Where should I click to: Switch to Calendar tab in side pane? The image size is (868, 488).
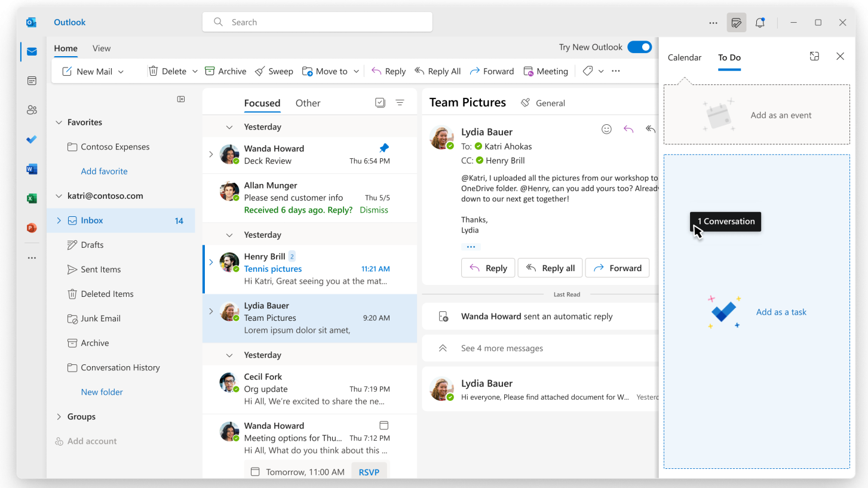tap(685, 57)
